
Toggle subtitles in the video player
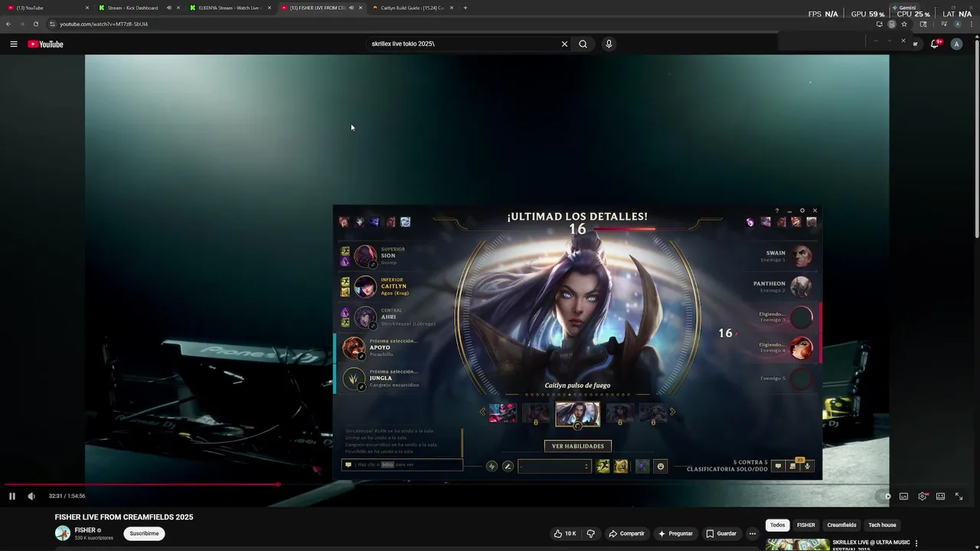(903, 496)
